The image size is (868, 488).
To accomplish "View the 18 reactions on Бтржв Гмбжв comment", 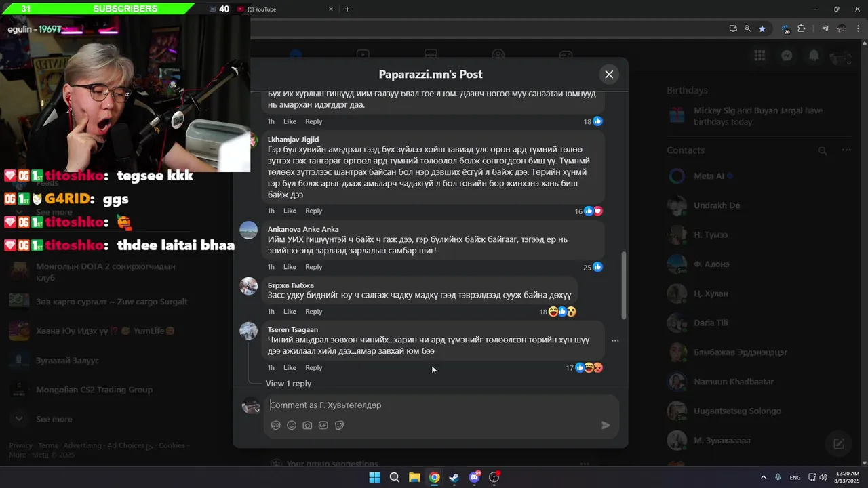I will tap(557, 312).
